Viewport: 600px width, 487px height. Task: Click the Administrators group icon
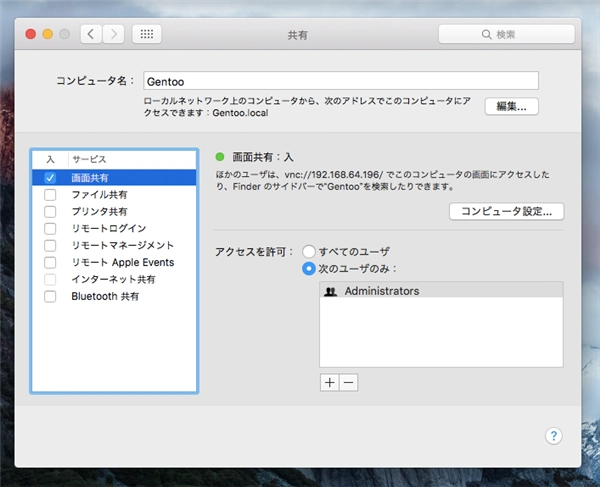[x=331, y=291]
